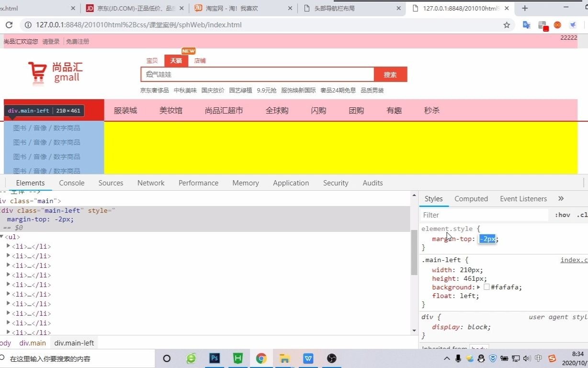
Task: Click the orange infinity extension icon
Action: click(557, 24)
